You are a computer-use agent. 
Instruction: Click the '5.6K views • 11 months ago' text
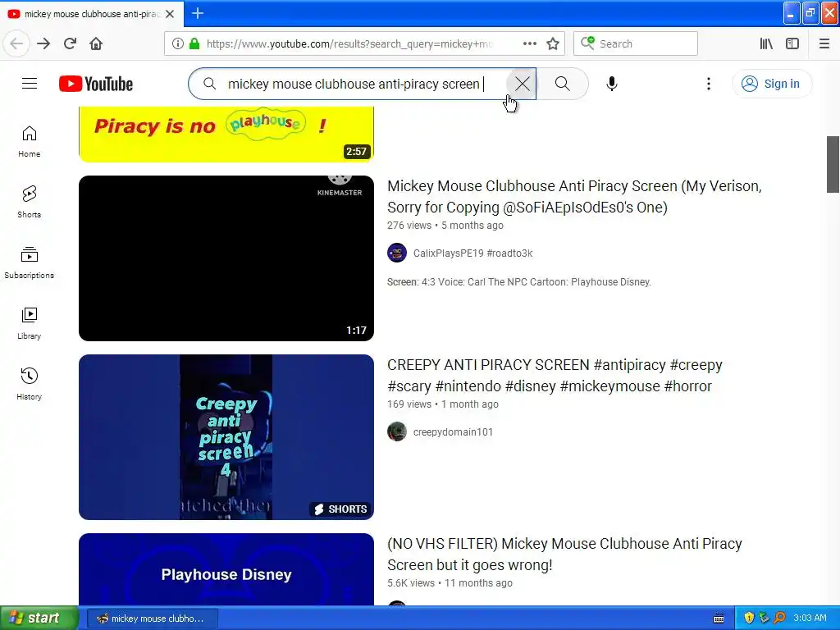click(x=450, y=583)
